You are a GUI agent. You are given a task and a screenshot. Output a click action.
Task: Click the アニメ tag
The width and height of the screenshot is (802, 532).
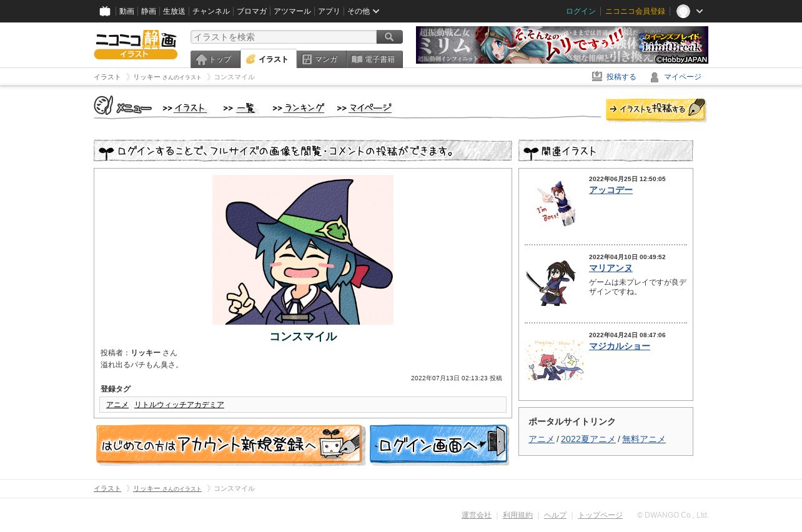click(x=117, y=405)
